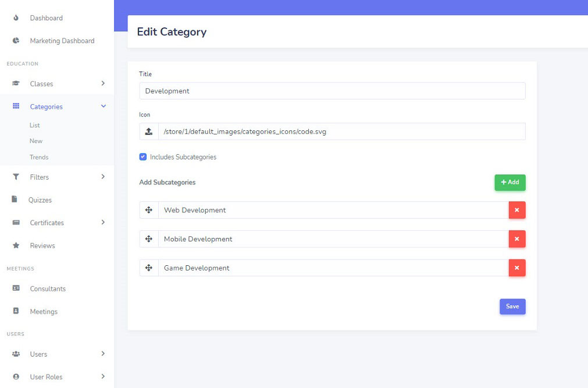The width and height of the screenshot is (588, 388).
Task: Uncheck the Includes Subcategories checkbox
Action: click(x=143, y=157)
